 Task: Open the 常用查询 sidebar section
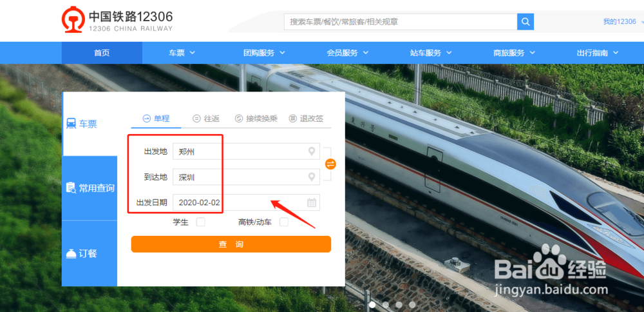(x=90, y=188)
